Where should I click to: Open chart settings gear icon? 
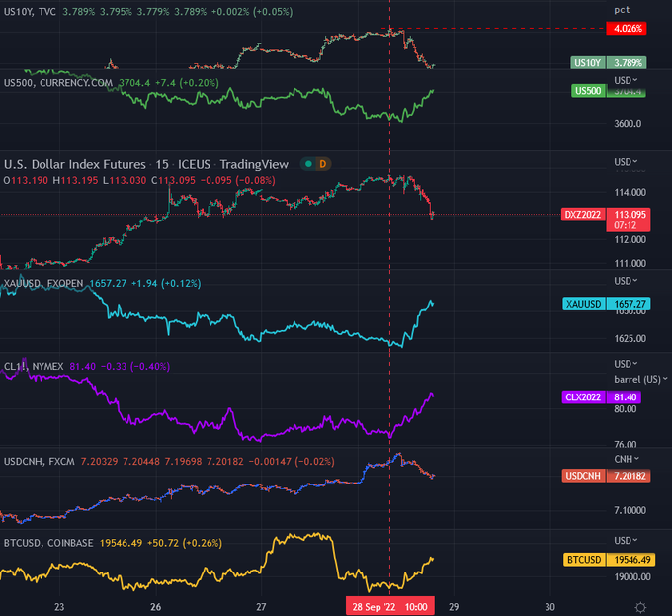click(x=640, y=606)
